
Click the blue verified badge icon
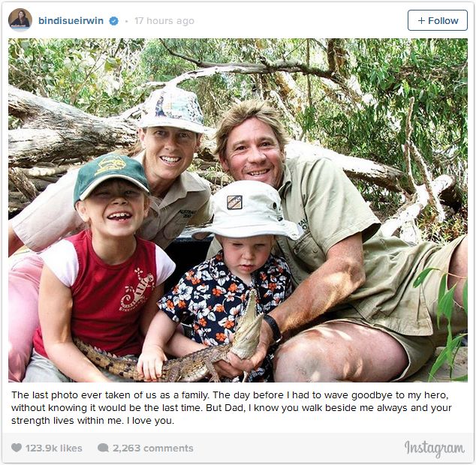(x=114, y=21)
